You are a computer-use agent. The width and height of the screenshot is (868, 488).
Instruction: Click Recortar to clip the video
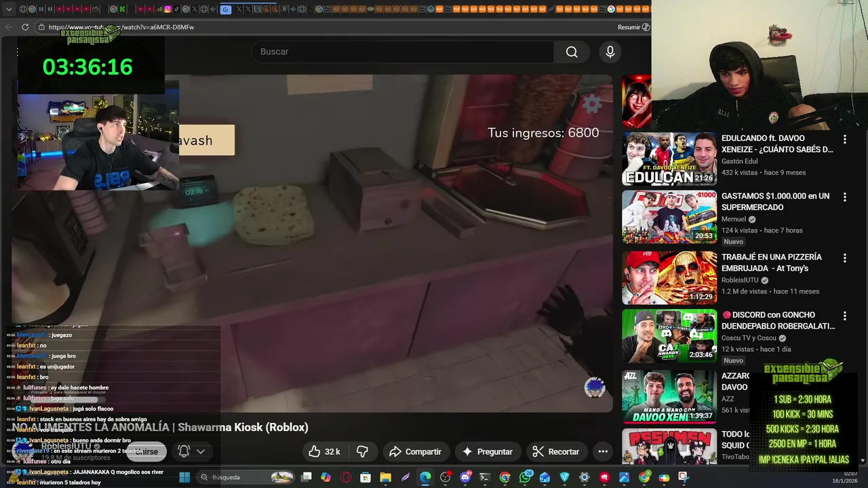[x=556, y=451]
